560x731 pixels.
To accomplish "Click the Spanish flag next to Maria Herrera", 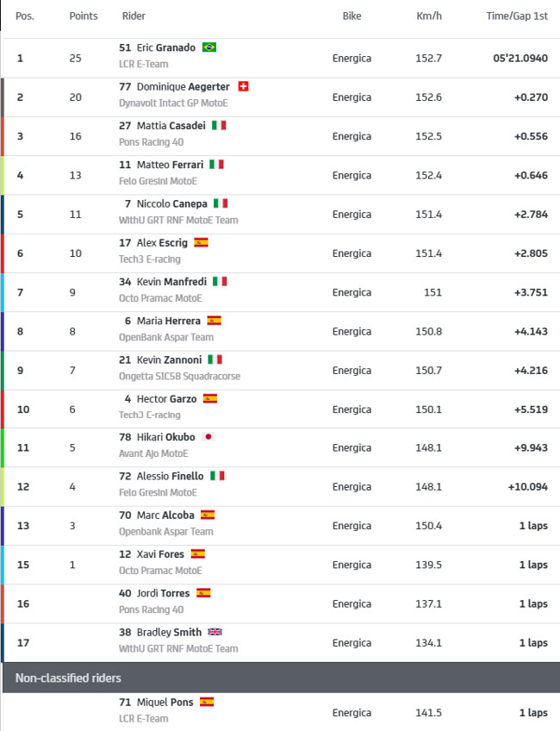I will pos(214,321).
